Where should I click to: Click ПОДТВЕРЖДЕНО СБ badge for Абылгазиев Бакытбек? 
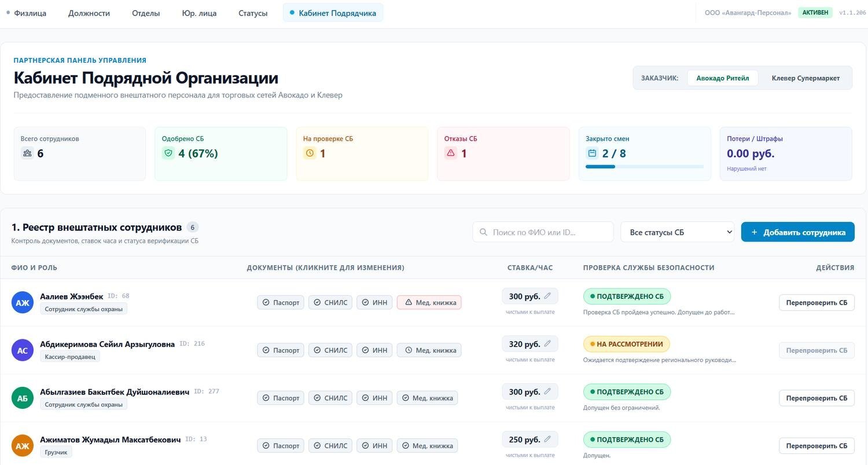pos(627,391)
